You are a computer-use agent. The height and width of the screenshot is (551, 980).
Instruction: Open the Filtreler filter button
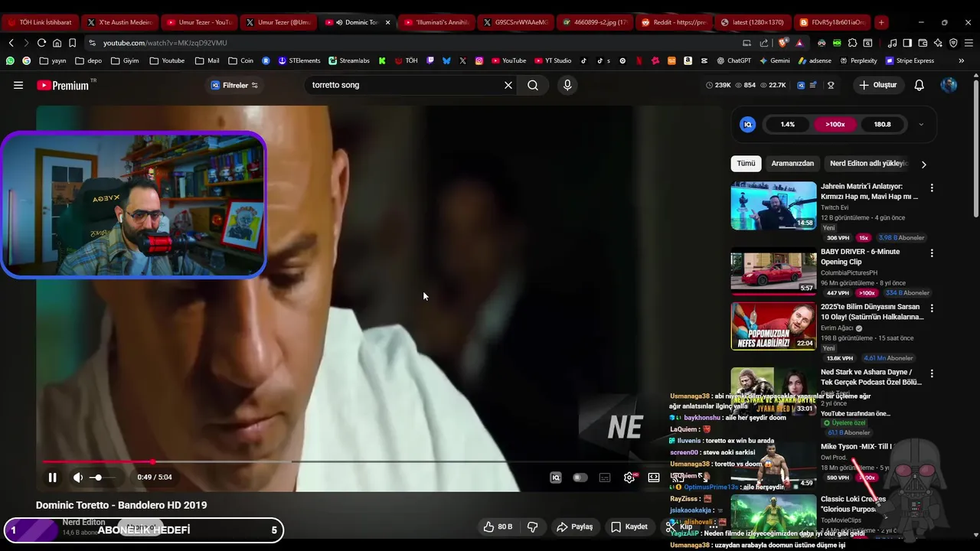pyautogui.click(x=234, y=85)
